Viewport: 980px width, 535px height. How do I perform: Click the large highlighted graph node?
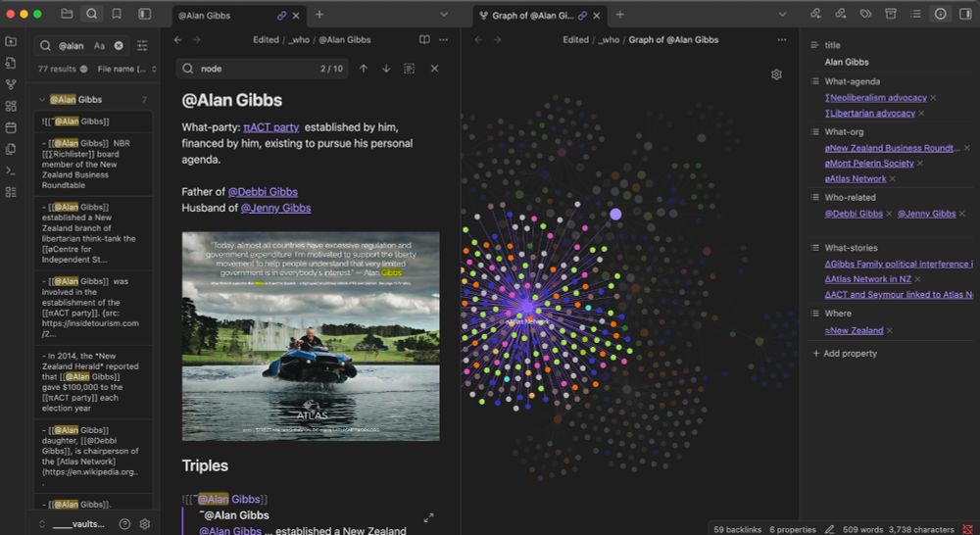coord(615,215)
